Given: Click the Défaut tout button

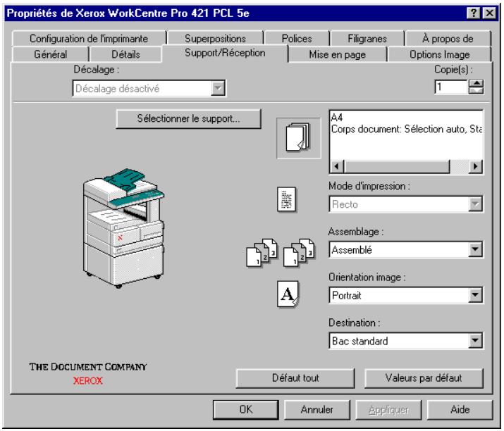Looking at the screenshot, I should tap(295, 378).
